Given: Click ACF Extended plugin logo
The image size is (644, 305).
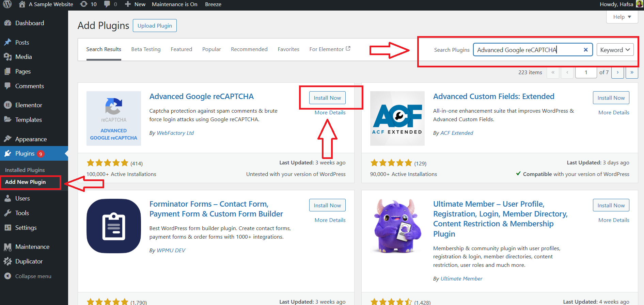Looking at the screenshot, I should click(397, 118).
